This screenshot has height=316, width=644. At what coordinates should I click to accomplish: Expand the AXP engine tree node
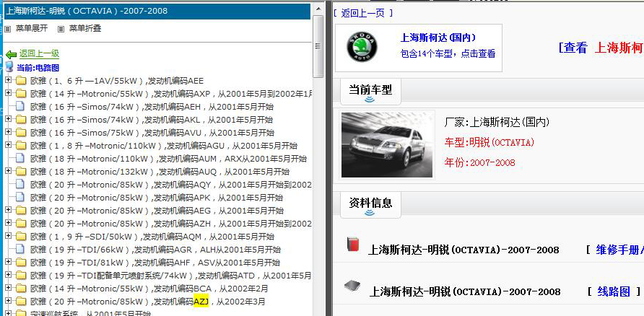click(8, 93)
